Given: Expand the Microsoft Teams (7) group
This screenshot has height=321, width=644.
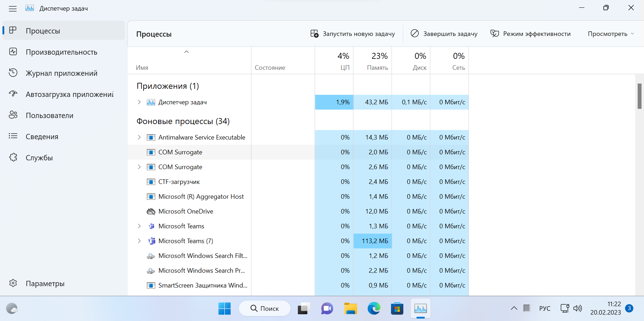Looking at the screenshot, I should [x=139, y=241].
